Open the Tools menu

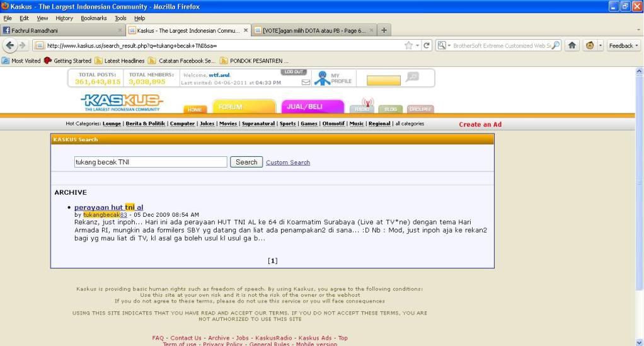pyautogui.click(x=120, y=18)
